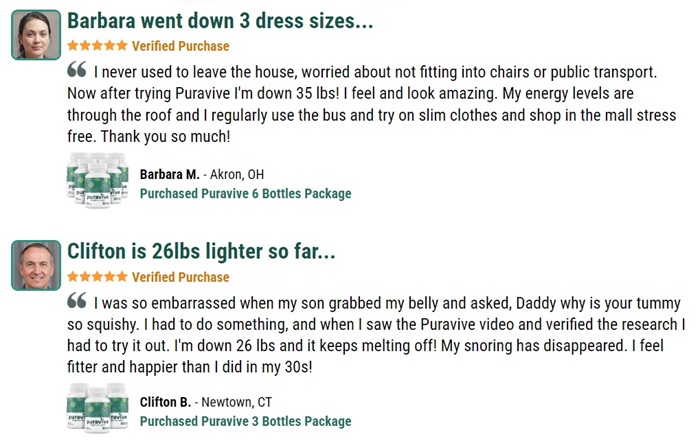
Task: Click 'Verified Purchase' label on Clifton's review
Action: click(x=180, y=277)
